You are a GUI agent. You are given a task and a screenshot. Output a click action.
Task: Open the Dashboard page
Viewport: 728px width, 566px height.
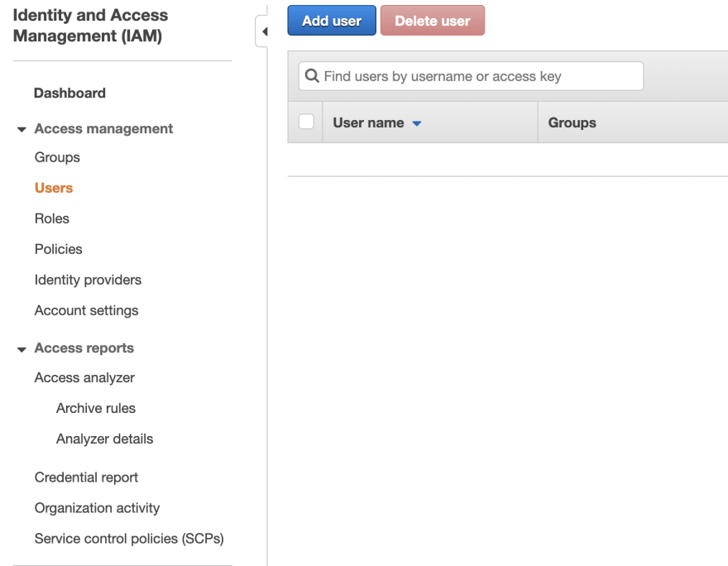click(69, 93)
